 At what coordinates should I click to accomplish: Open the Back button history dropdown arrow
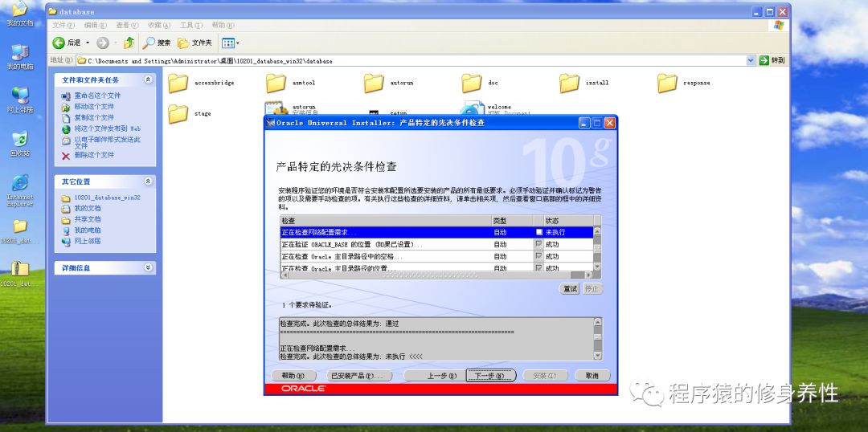tap(88, 43)
